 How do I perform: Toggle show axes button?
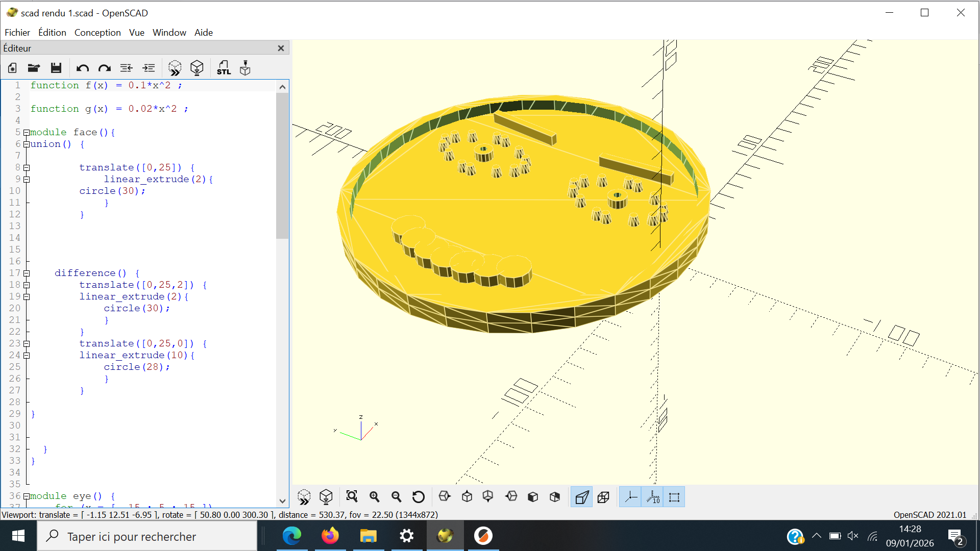(x=631, y=497)
